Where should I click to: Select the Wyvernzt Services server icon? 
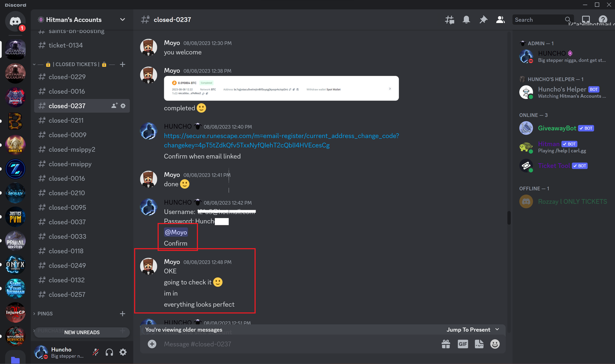click(x=15, y=337)
